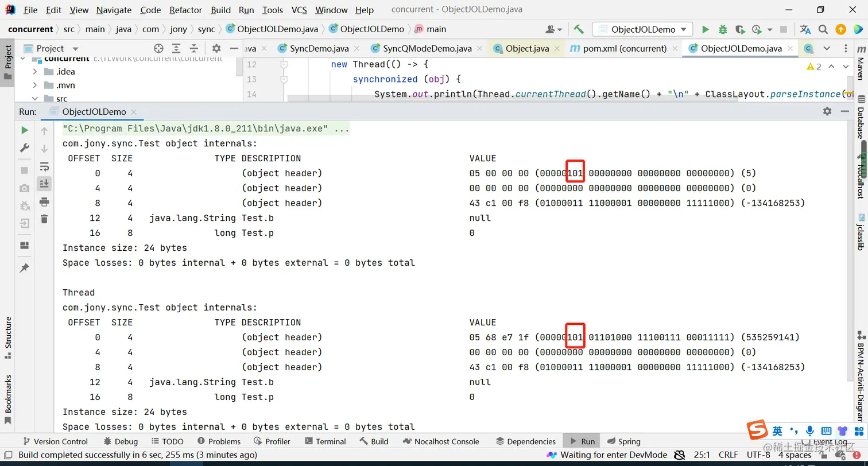868x466 pixels.
Task: Open the Translate icon in the toolbar
Action: [x=805, y=29]
